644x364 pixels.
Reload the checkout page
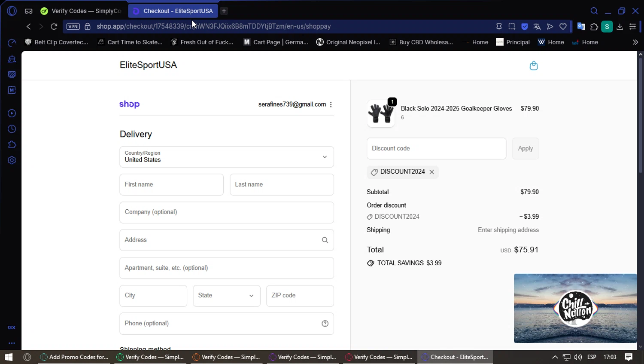pyautogui.click(x=54, y=27)
